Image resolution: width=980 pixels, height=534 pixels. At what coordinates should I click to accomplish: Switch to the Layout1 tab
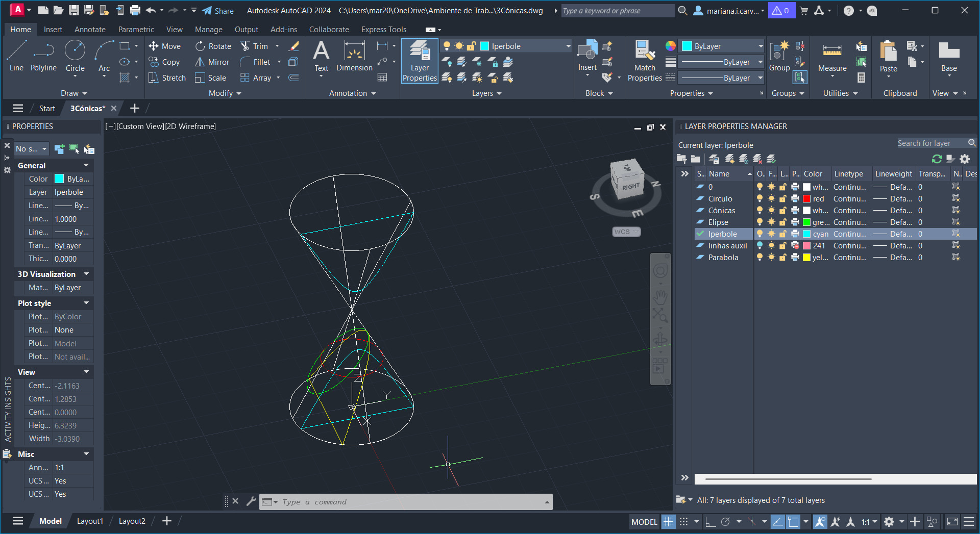pyautogui.click(x=90, y=521)
